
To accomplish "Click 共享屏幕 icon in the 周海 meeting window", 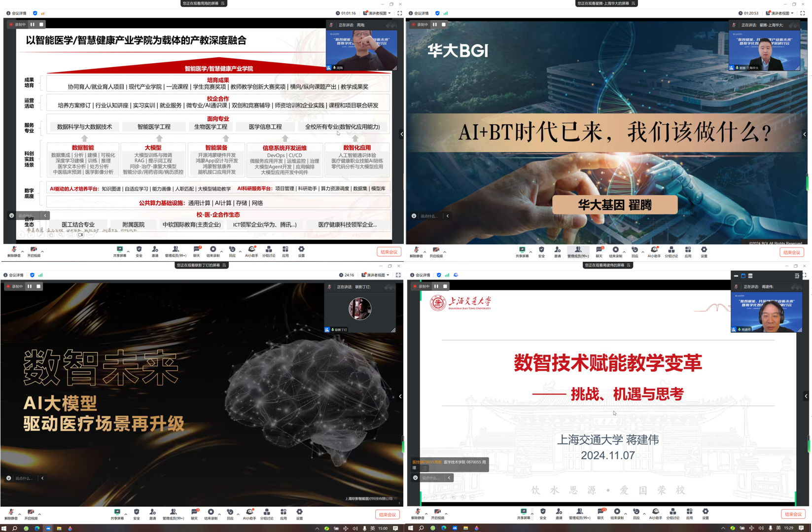I will click(x=119, y=251).
